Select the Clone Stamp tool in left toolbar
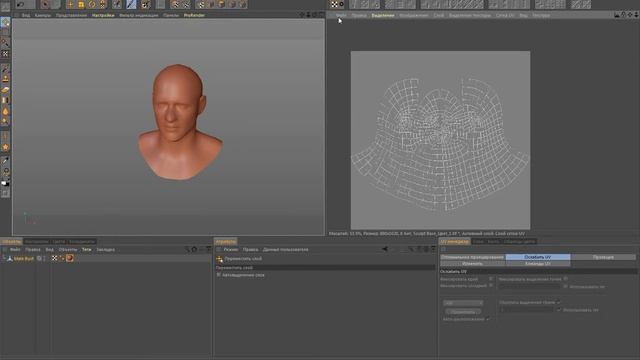The height and width of the screenshot is (360, 640). pyautogui.click(x=5, y=79)
